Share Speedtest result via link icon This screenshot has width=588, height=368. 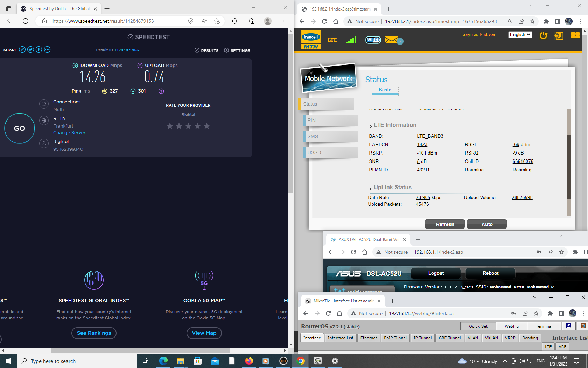[22, 49]
